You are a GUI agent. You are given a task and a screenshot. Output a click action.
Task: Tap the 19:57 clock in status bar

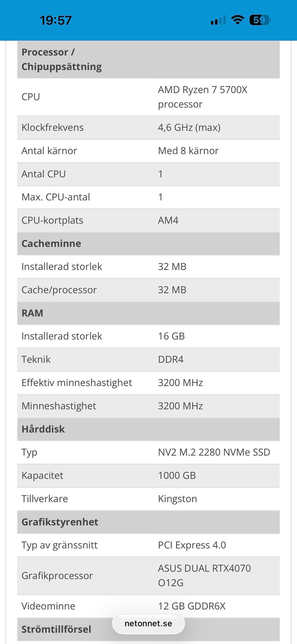coord(56,20)
